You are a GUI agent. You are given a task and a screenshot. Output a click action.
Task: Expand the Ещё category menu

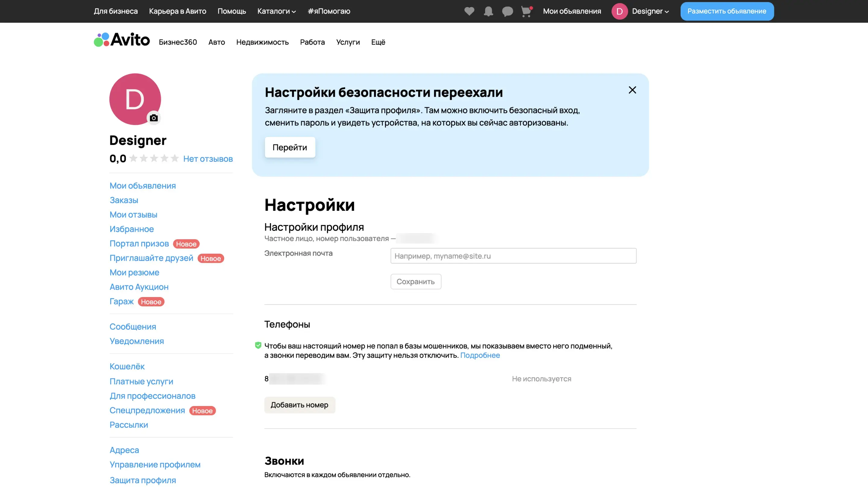click(378, 42)
